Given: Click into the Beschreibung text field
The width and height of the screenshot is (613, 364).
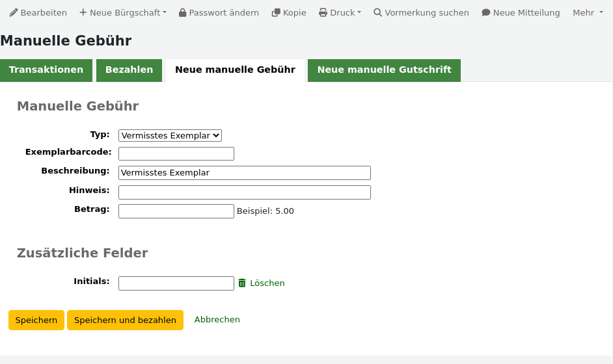Looking at the screenshot, I should [244, 173].
